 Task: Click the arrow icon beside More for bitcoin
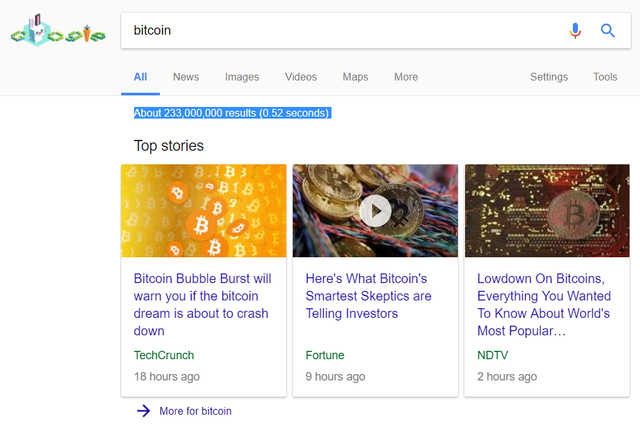pyautogui.click(x=143, y=411)
